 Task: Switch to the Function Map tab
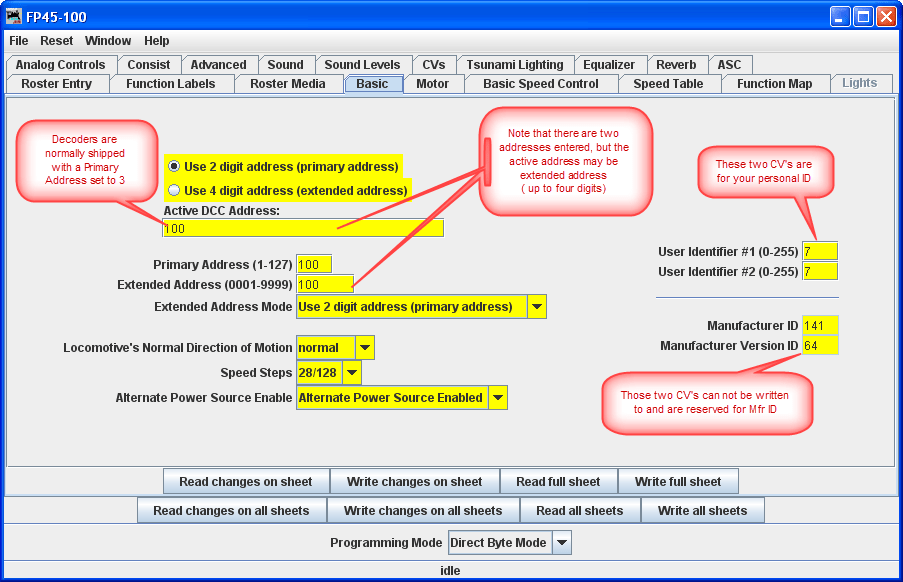click(x=776, y=84)
